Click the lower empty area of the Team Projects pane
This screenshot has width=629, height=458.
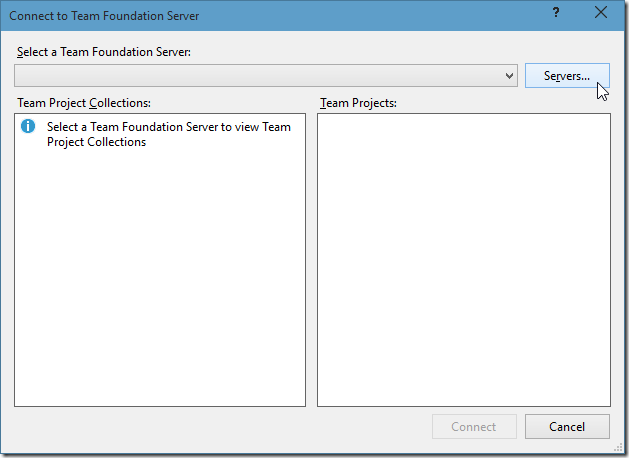coord(464,341)
